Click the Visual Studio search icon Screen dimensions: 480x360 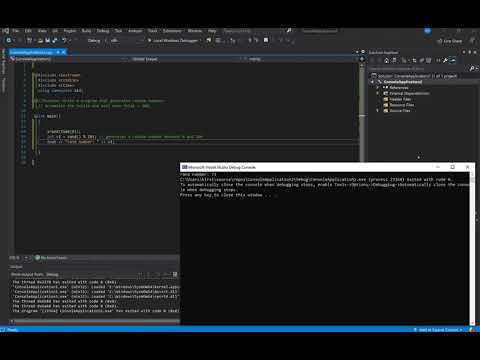click(289, 31)
